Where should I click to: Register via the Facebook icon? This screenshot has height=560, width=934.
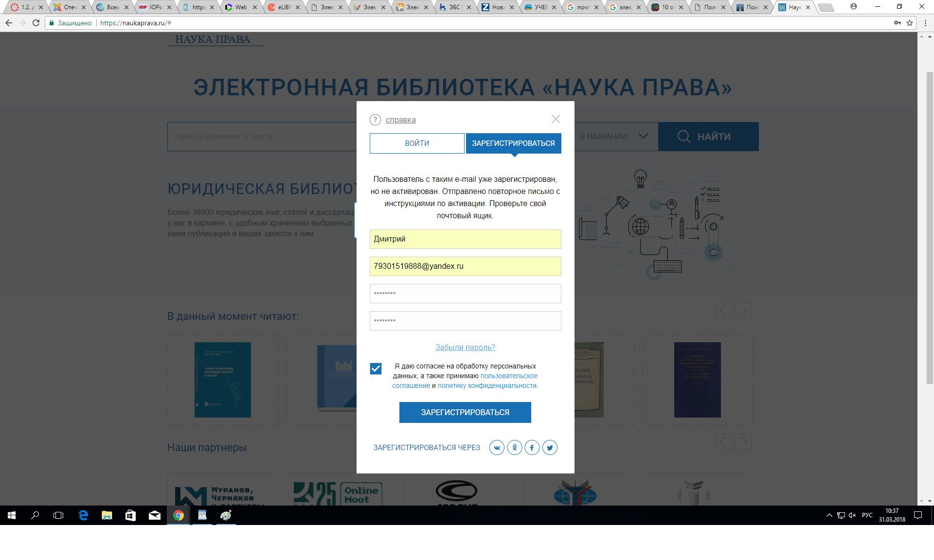[532, 448]
